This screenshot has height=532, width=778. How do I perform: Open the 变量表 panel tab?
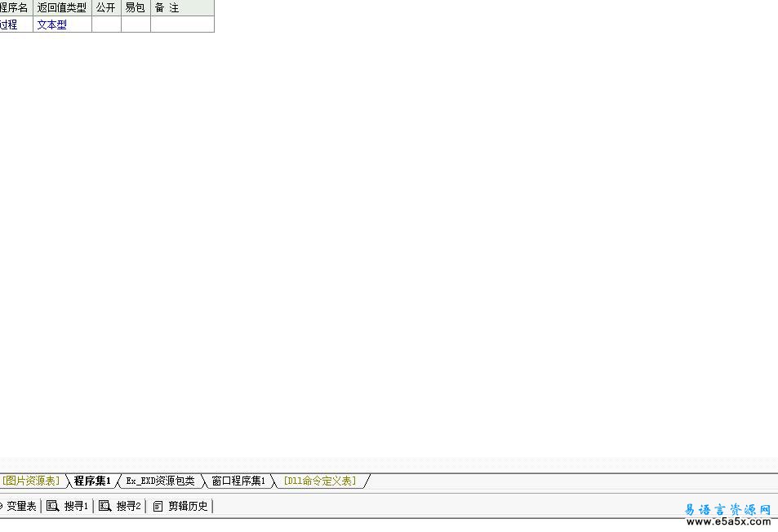coord(19,506)
